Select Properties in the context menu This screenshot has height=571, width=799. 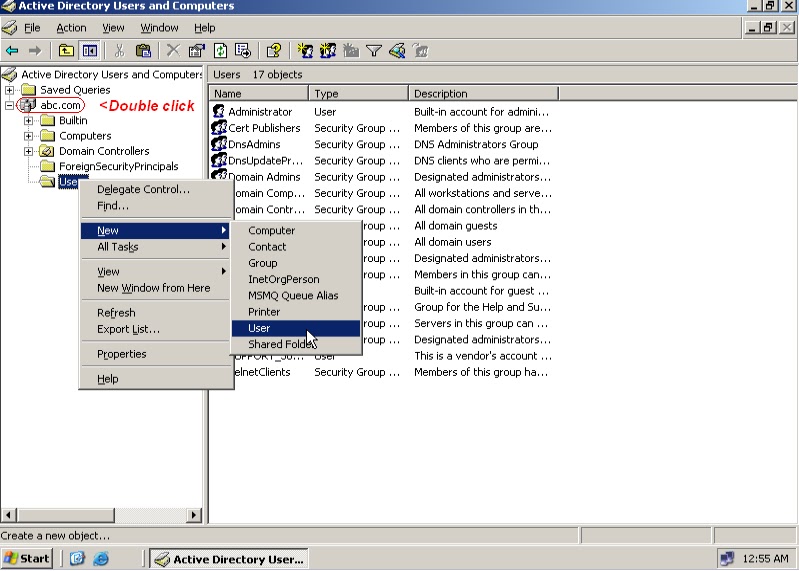coord(154,354)
